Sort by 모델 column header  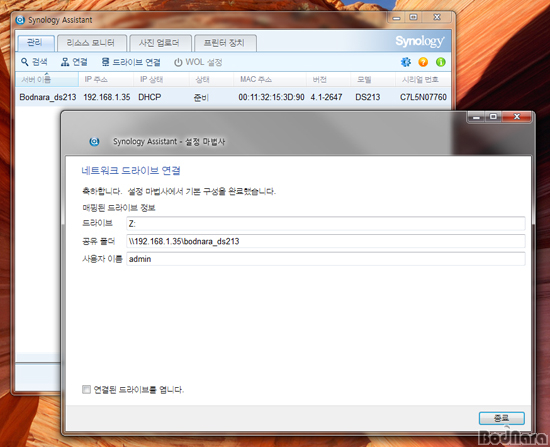[373, 79]
